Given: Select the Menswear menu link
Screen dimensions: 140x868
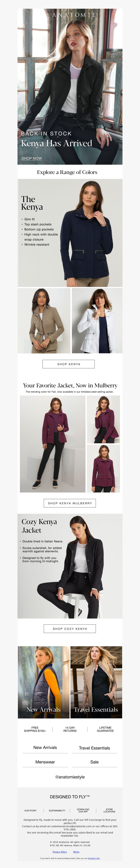Looking at the screenshot, I should [45, 762].
